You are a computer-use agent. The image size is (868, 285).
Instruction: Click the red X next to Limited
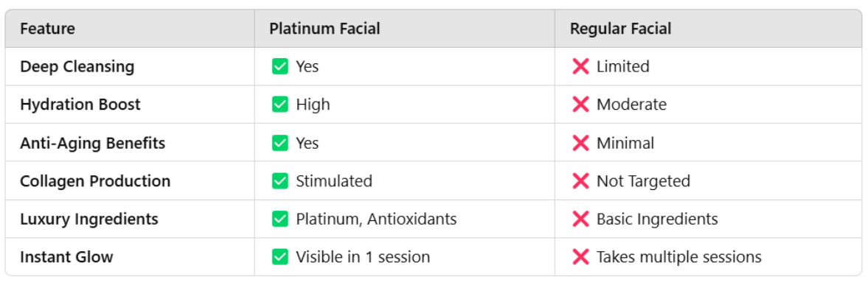[580, 67]
